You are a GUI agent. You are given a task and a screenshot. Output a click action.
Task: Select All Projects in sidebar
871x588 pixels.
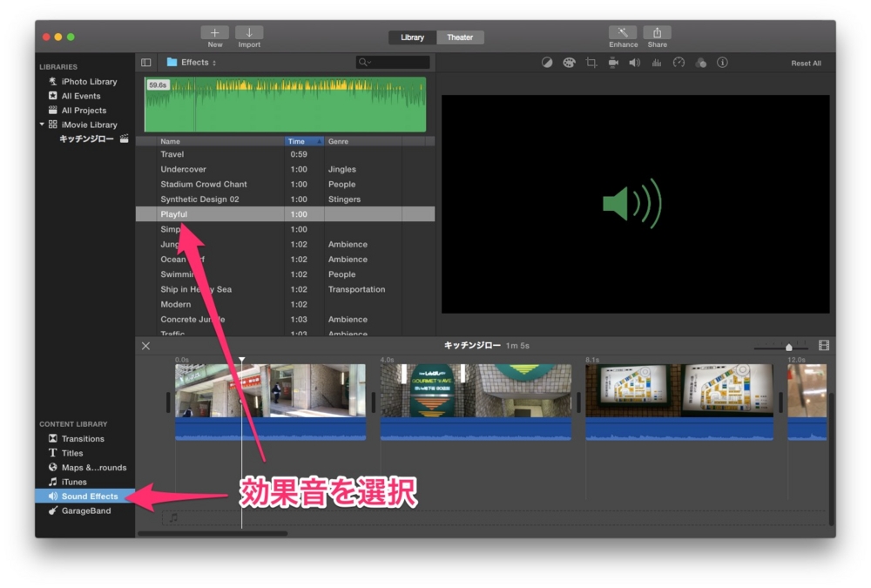click(x=78, y=110)
